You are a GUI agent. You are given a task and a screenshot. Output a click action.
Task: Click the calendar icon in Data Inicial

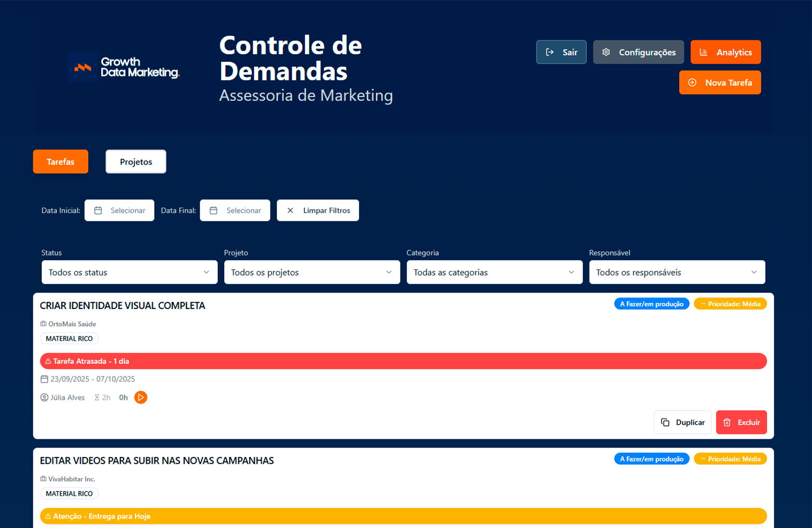(x=98, y=210)
